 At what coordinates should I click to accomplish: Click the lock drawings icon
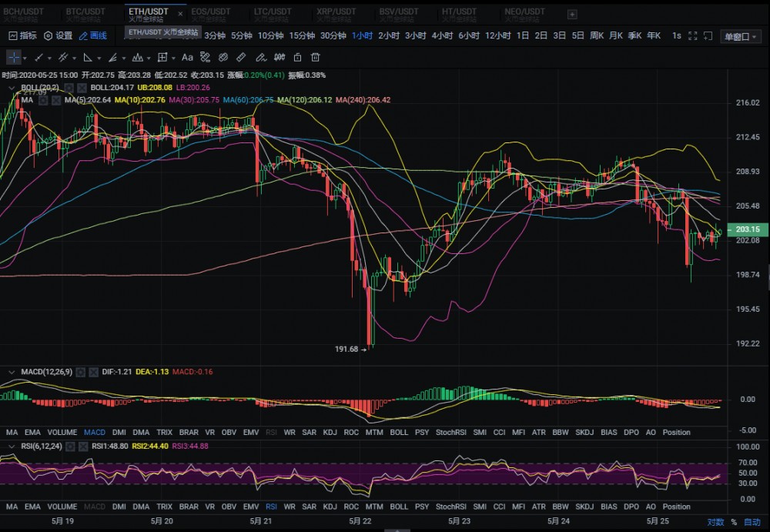(x=298, y=57)
